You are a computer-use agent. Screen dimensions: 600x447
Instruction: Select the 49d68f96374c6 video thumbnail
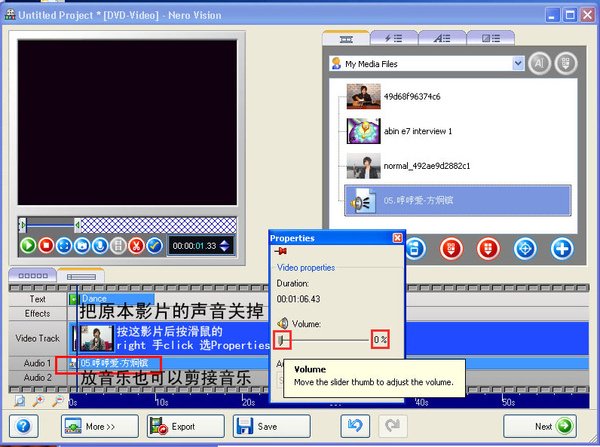coord(364,96)
